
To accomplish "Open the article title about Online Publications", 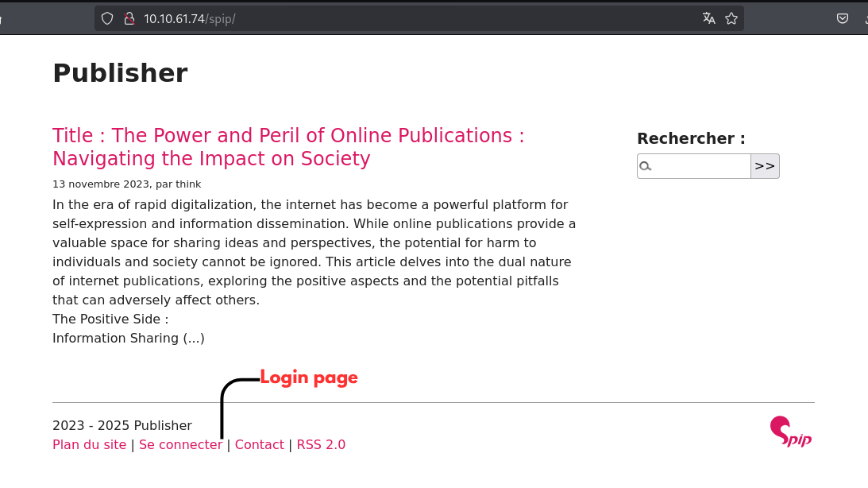I will [x=288, y=147].
